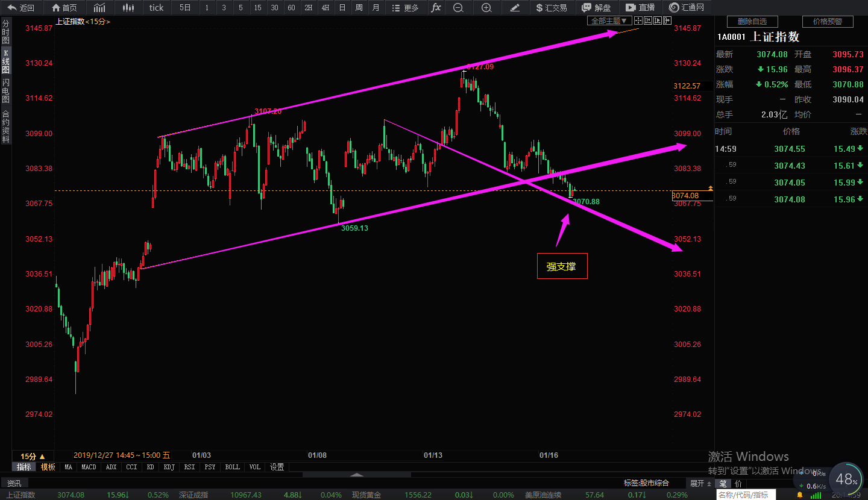The width and height of the screenshot is (868, 500).
Task: Select the 5日 period
Action: pyautogui.click(x=185, y=8)
